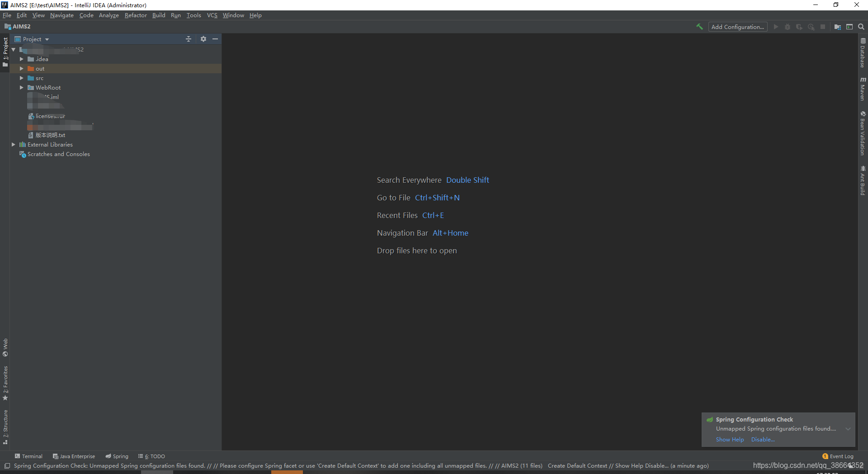Open the Analyze menu
This screenshot has height=474, width=868.
(109, 15)
